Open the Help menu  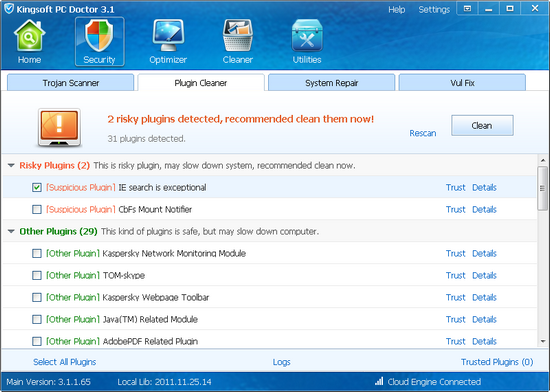[396, 9]
